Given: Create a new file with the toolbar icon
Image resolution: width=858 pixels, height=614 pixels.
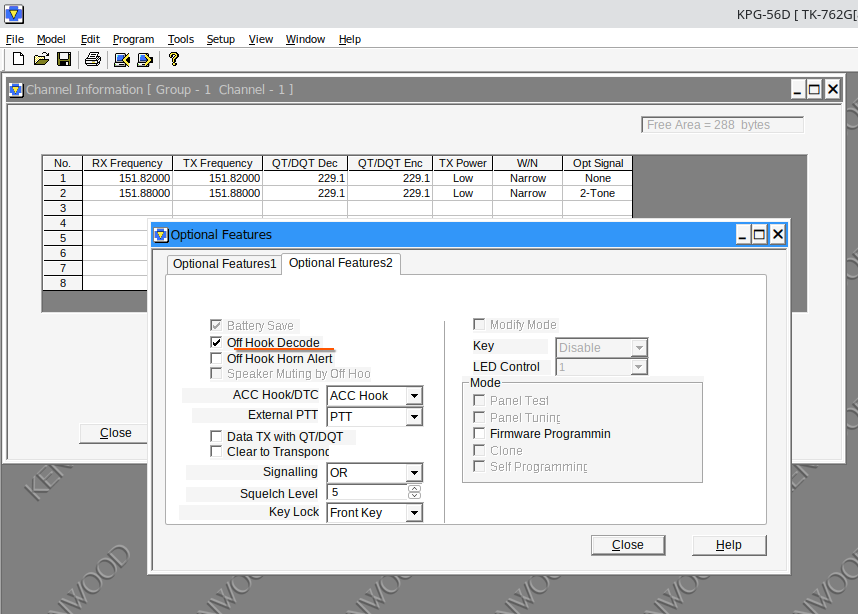Looking at the screenshot, I should (x=18, y=59).
